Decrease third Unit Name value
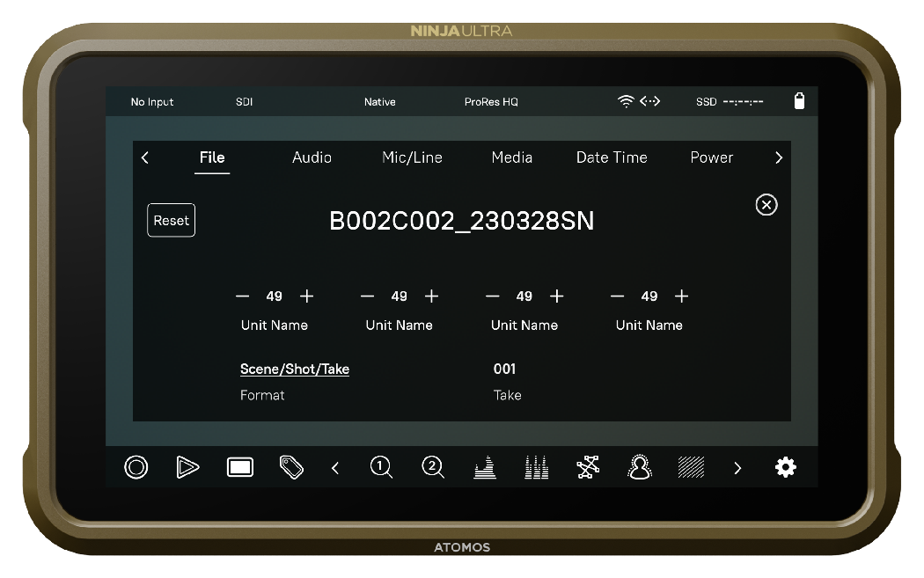The image size is (924, 578). pos(492,296)
